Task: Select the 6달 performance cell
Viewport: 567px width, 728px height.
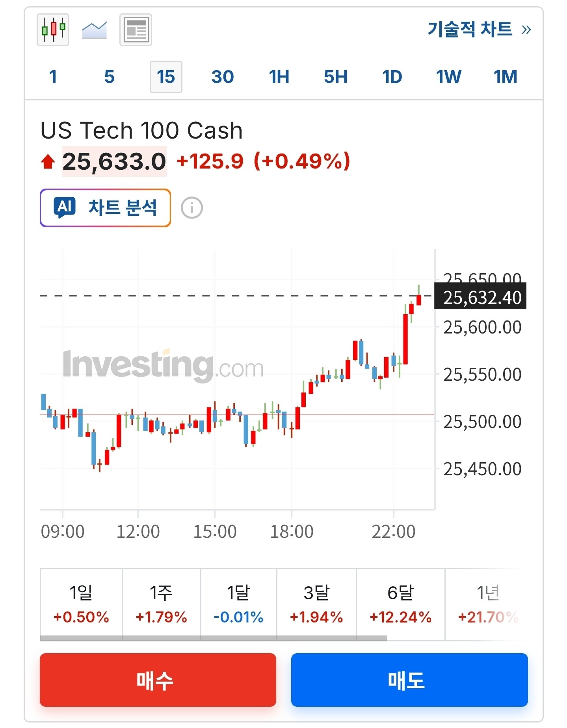Action: (400, 604)
